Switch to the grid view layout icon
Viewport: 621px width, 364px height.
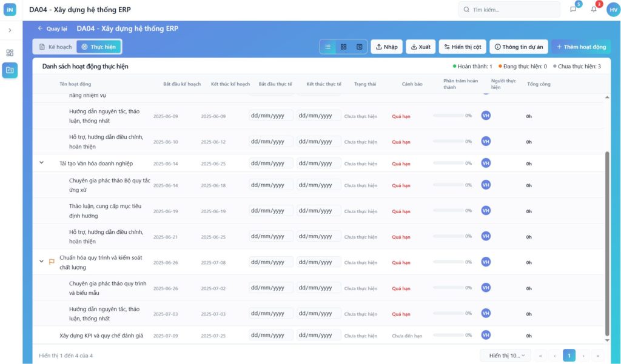click(x=343, y=47)
